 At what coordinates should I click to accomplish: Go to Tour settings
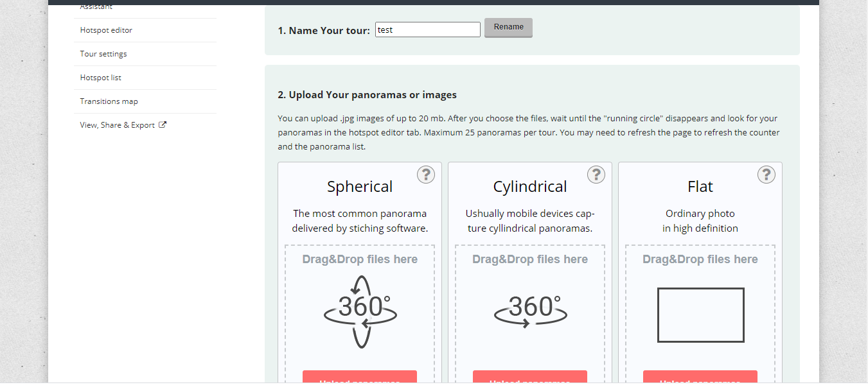[x=103, y=54]
